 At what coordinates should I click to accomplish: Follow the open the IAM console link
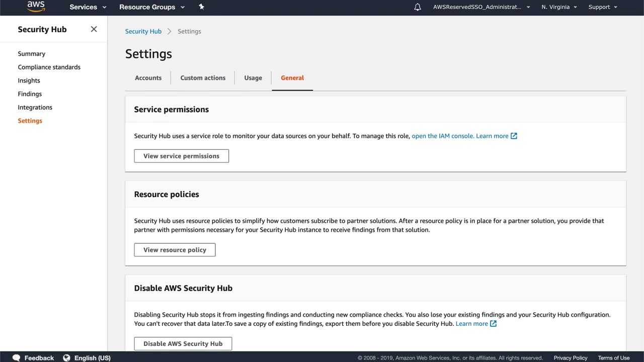[442, 136]
